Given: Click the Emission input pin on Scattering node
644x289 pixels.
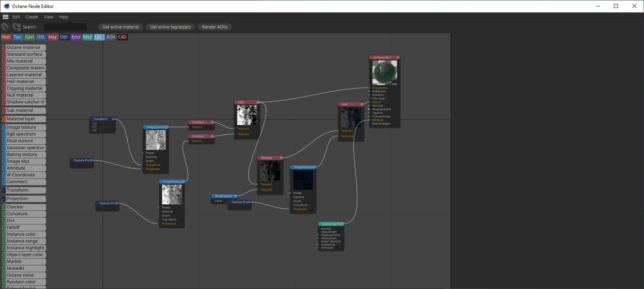Looking at the screenshot, I should 318,248.
